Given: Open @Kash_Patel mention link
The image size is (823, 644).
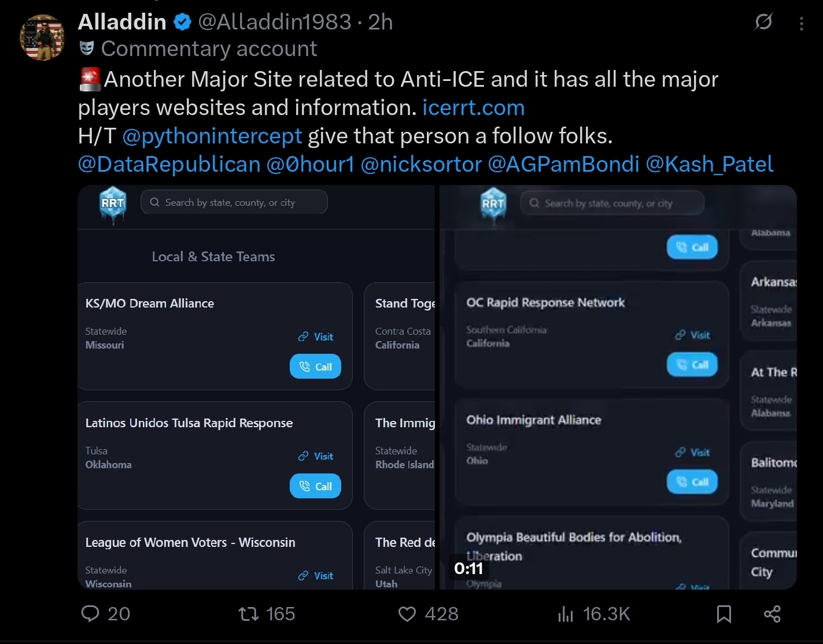Looking at the screenshot, I should pyautogui.click(x=709, y=164).
